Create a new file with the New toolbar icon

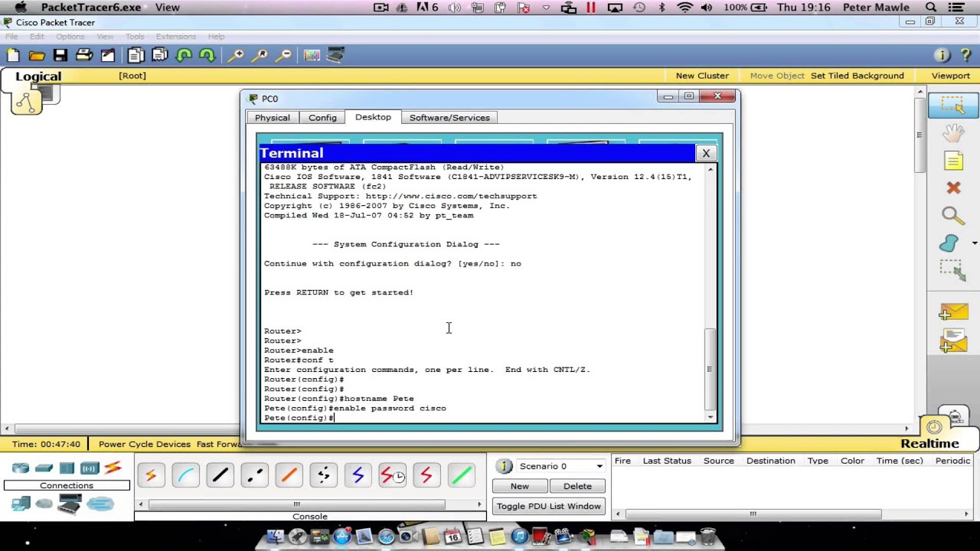pyautogui.click(x=13, y=55)
